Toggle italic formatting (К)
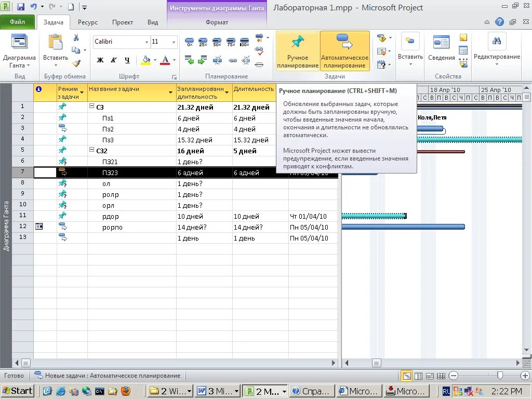The width and height of the screenshot is (532, 399). click(x=114, y=60)
